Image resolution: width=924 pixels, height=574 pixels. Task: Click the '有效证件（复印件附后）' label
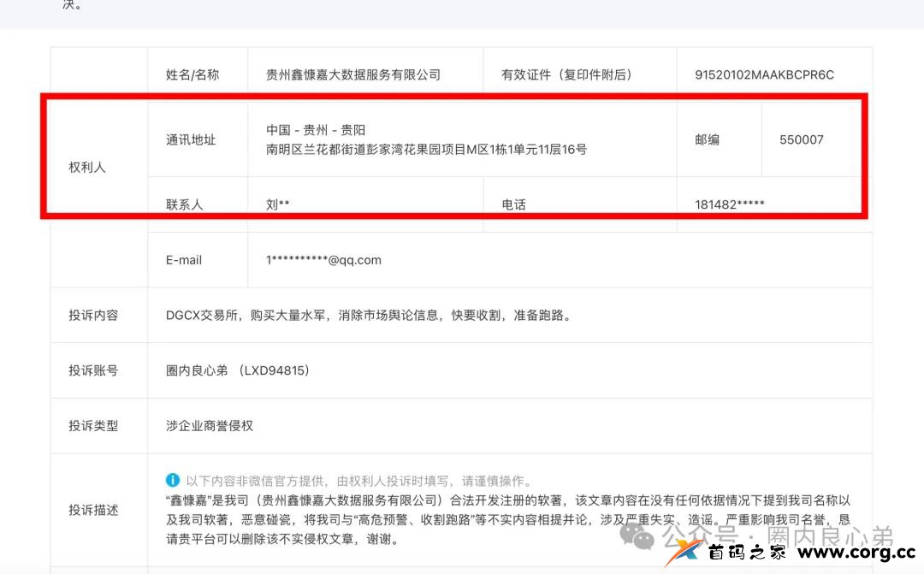[566, 74]
